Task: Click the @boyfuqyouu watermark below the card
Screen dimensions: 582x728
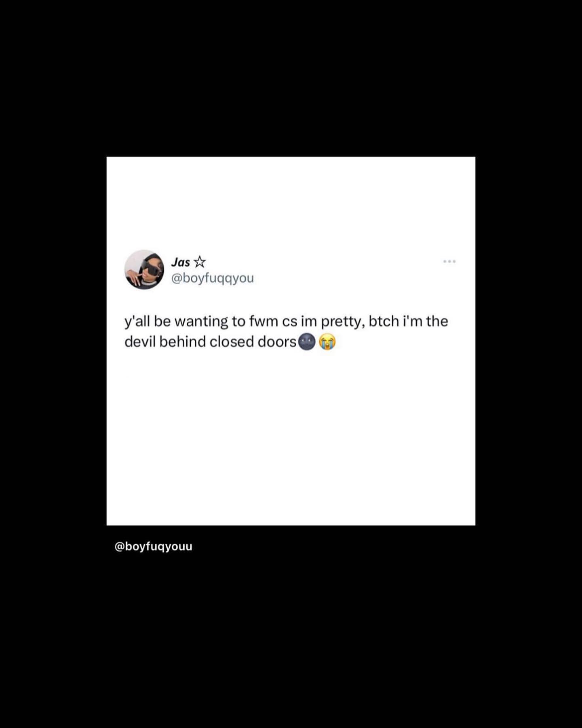Action: (154, 547)
